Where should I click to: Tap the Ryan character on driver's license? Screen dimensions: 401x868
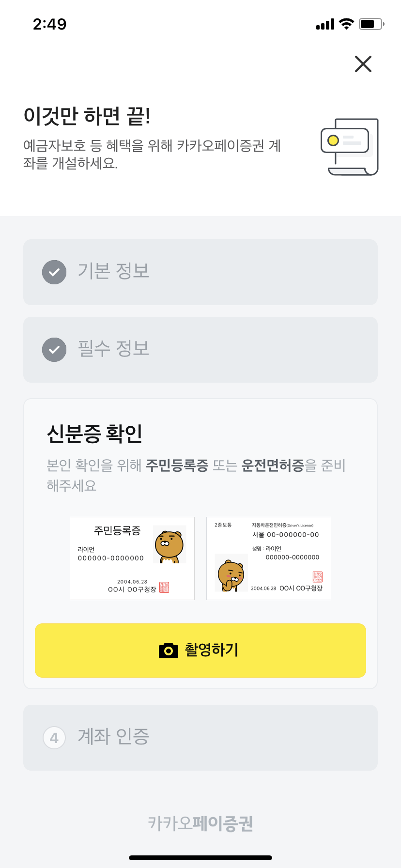[231, 573]
